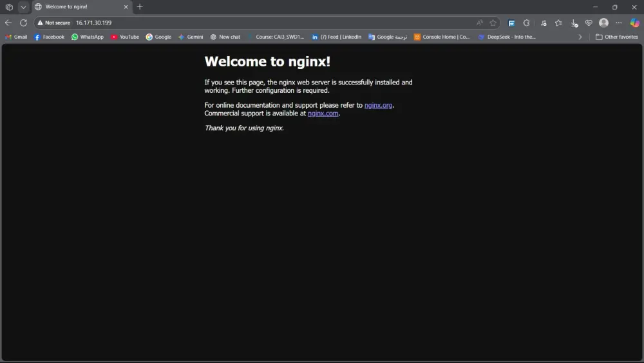
Task: Open the music note media extension icon
Action: click(544, 23)
